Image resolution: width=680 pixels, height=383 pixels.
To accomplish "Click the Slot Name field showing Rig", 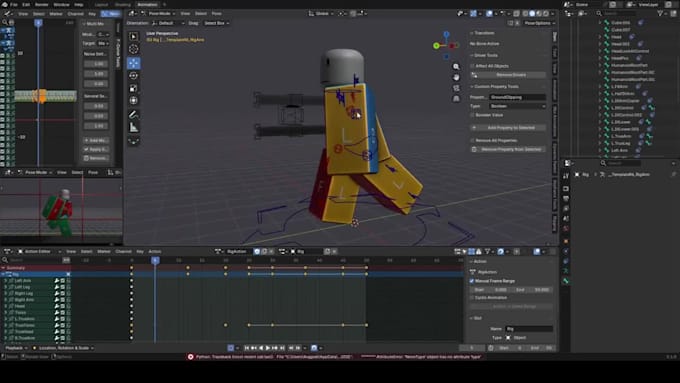I will (529, 329).
